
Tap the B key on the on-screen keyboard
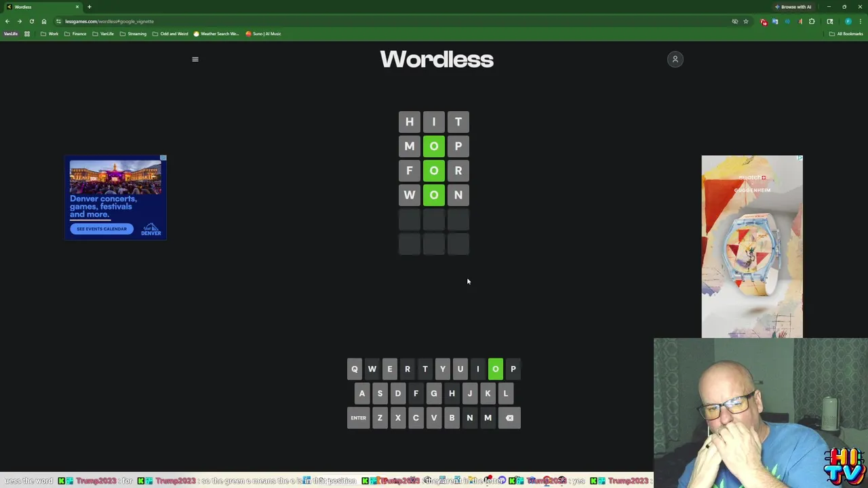pyautogui.click(x=452, y=418)
